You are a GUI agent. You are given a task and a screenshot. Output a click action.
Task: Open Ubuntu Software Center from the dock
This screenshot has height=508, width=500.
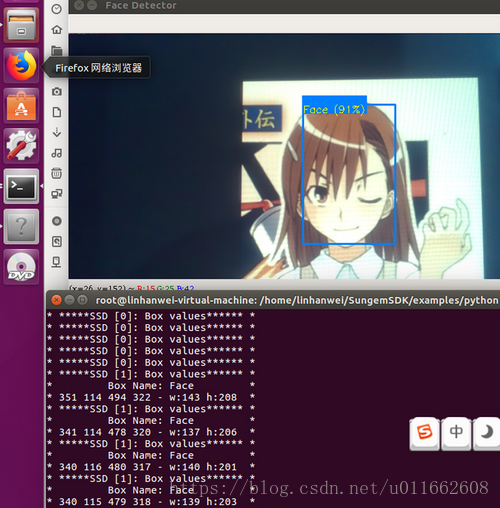pyautogui.click(x=21, y=106)
